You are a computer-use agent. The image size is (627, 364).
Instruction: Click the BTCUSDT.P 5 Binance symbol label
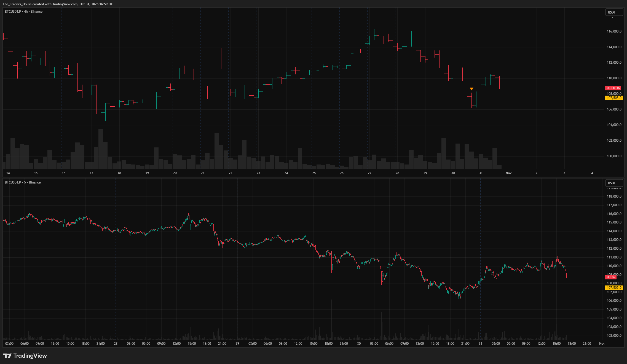(x=23, y=182)
